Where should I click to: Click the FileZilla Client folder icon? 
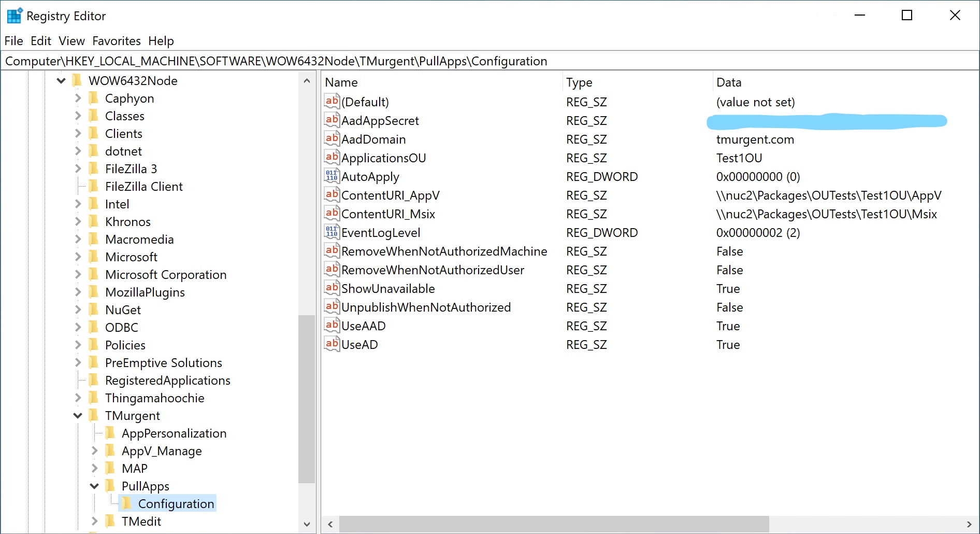(x=94, y=186)
